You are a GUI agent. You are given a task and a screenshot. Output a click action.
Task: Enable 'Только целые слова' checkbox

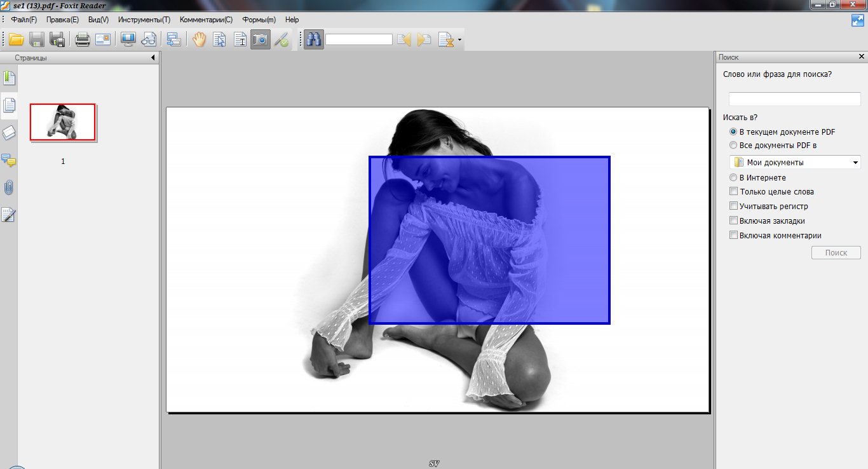pyautogui.click(x=734, y=191)
